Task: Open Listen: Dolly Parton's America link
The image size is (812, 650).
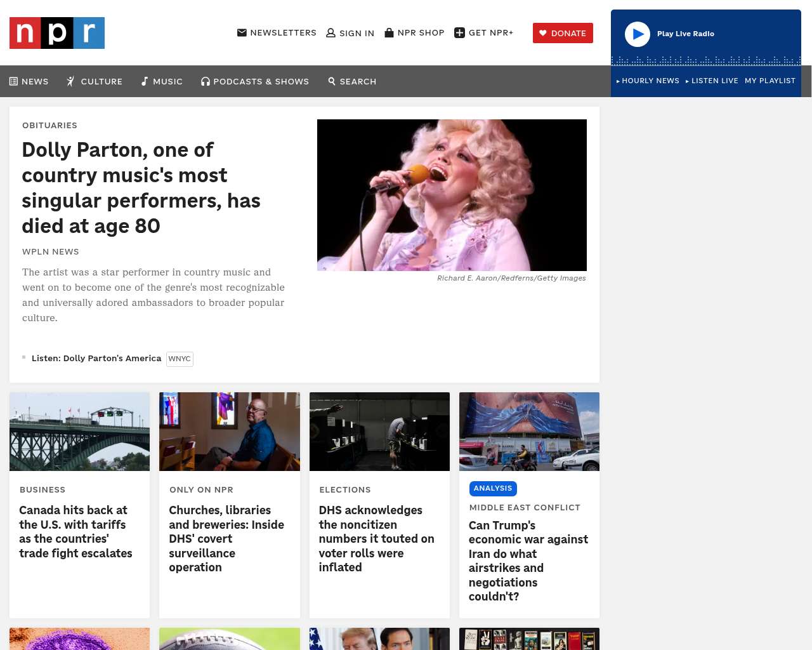Action: pyautogui.click(x=96, y=358)
